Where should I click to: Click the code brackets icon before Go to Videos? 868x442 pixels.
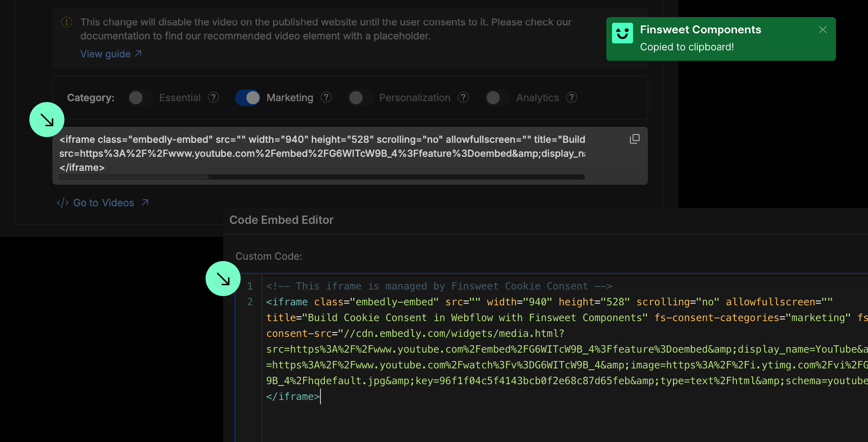coord(63,203)
